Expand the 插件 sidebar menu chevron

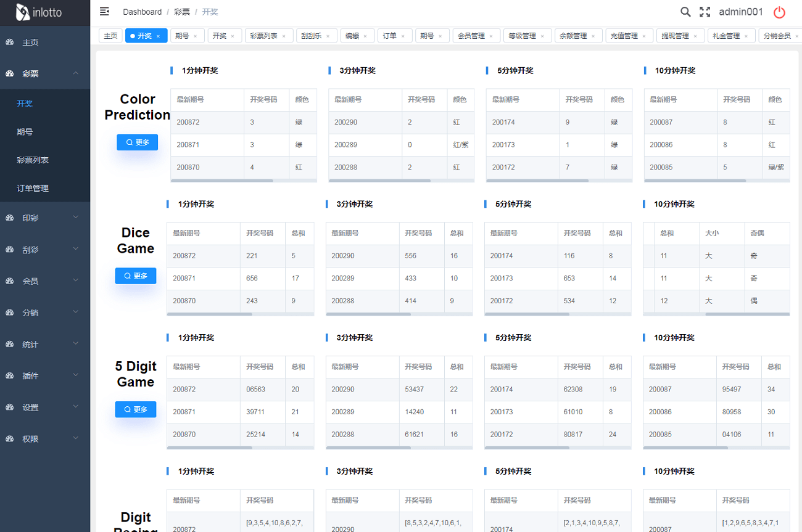click(75, 375)
